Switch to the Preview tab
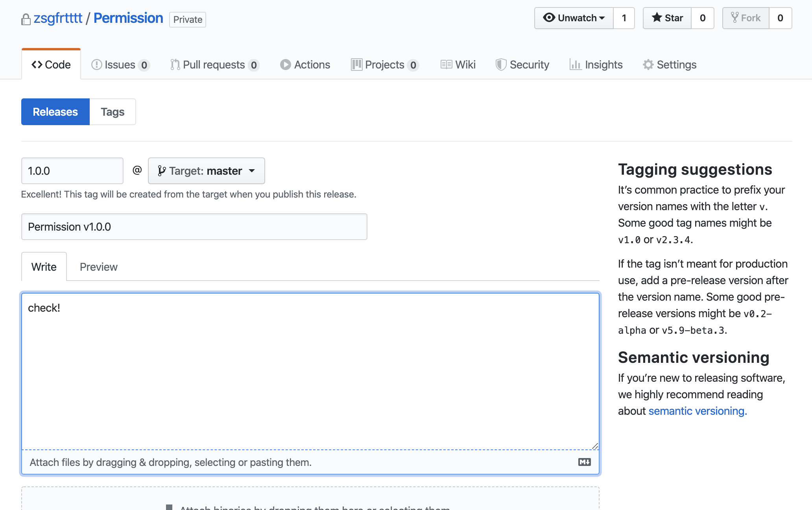The width and height of the screenshot is (812, 510). point(98,267)
